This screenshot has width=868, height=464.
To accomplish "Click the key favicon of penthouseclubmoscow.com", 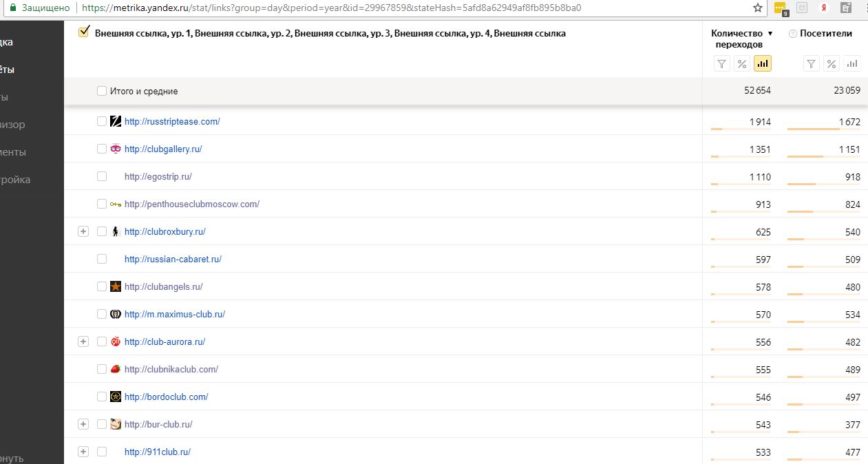I will coord(116,204).
